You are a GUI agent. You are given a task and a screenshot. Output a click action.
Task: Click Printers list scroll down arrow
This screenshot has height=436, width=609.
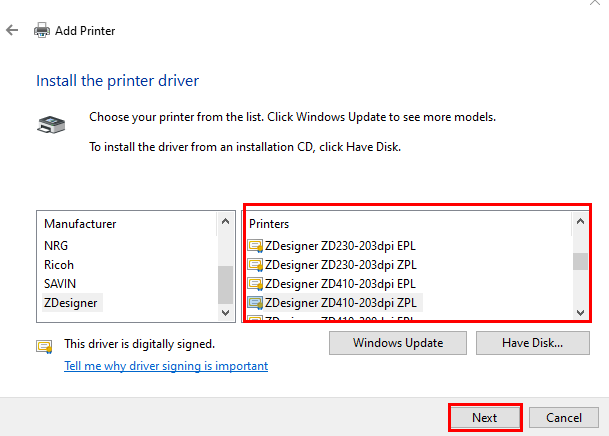[x=580, y=313]
